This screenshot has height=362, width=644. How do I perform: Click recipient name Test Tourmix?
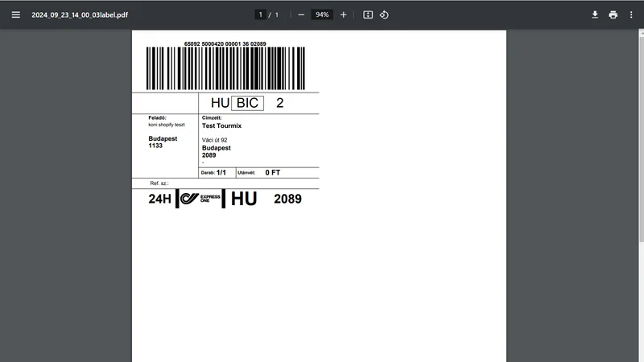[x=222, y=125]
